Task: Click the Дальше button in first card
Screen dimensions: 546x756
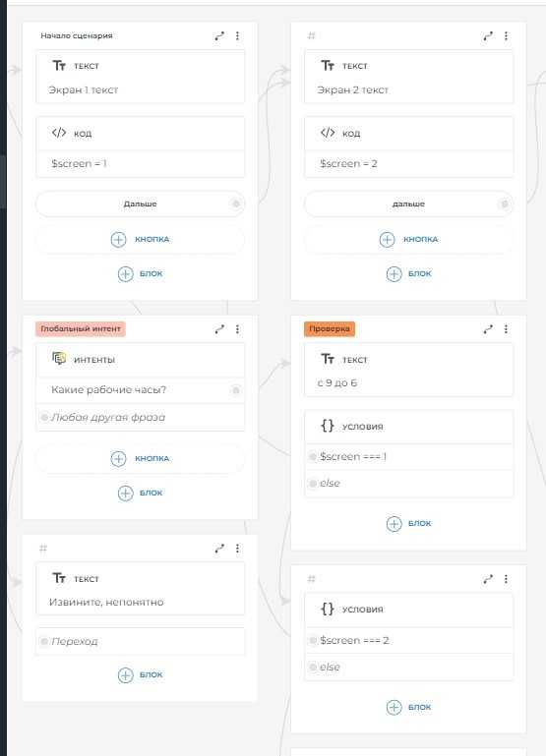Action: point(140,204)
